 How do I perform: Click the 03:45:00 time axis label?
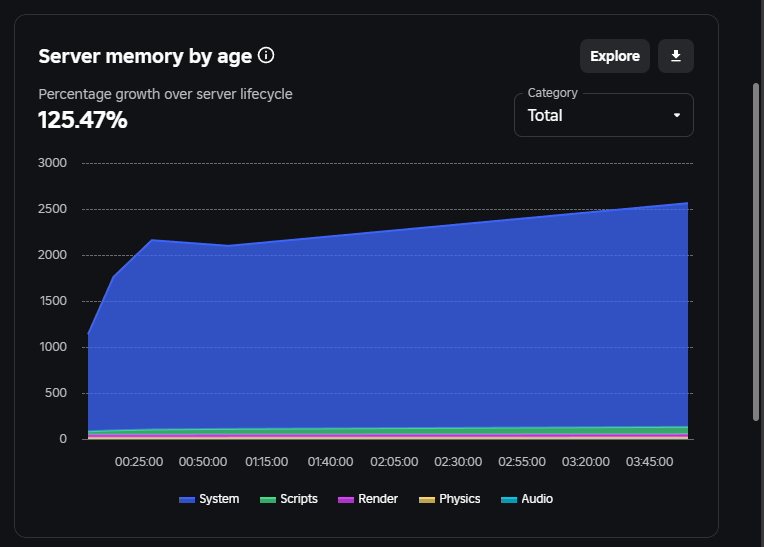tap(649, 462)
